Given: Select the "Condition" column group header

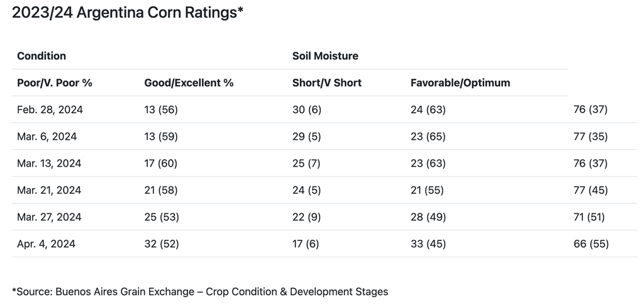Looking at the screenshot, I should pyautogui.click(x=42, y=56).
